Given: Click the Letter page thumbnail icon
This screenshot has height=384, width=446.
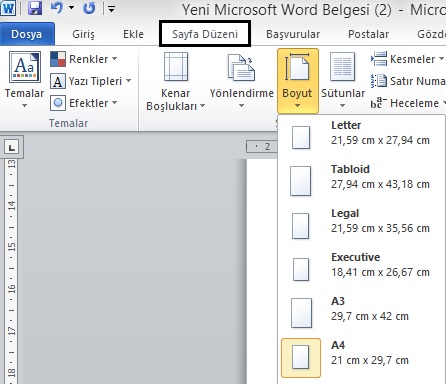Looking at the screenshot, I should pos(301,137).
